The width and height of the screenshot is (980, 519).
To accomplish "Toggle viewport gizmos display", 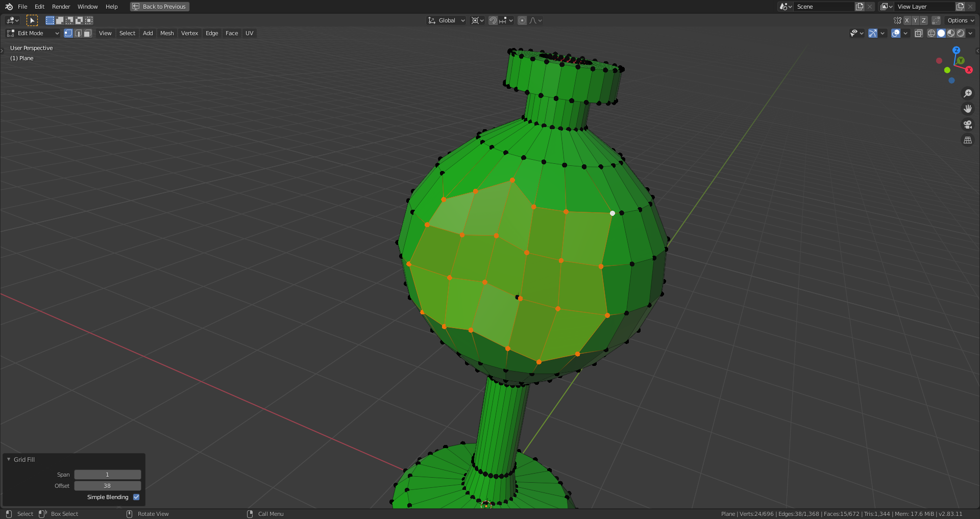I will coord(873,33).
